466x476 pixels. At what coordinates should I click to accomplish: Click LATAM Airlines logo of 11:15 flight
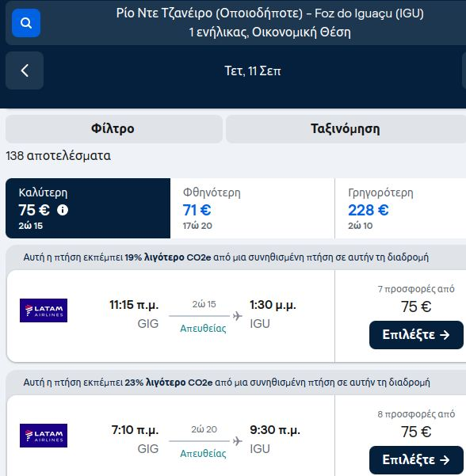44,310
